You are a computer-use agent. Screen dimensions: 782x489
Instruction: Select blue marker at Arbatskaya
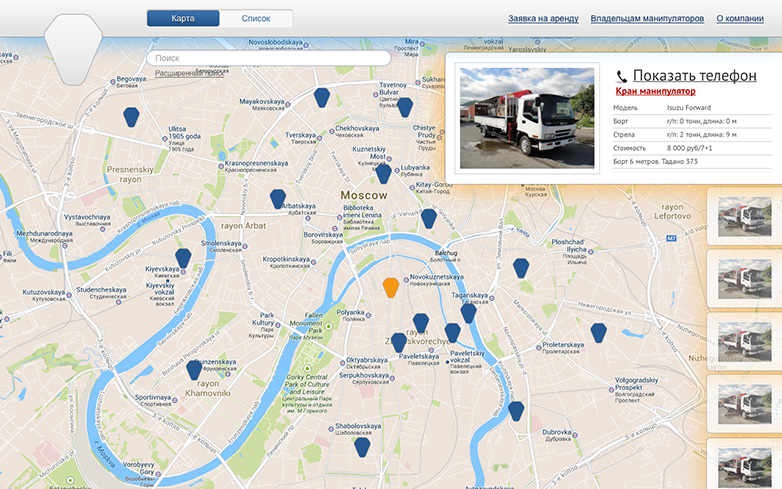(278, 199)
